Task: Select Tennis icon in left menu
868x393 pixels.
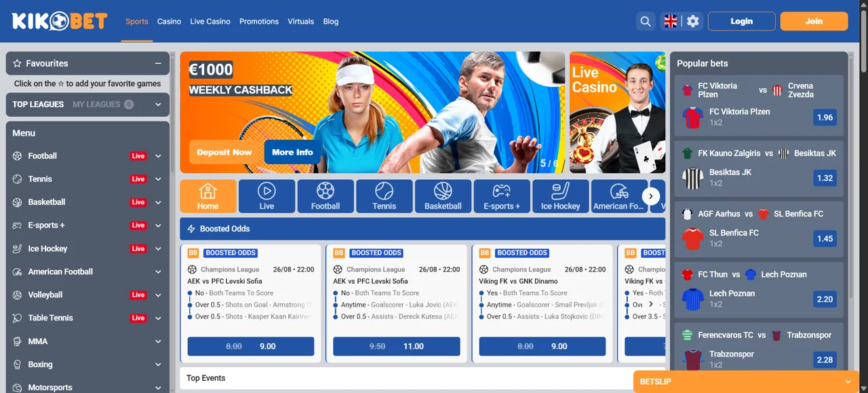Action: pyautogui.click(x=18, y=179)
